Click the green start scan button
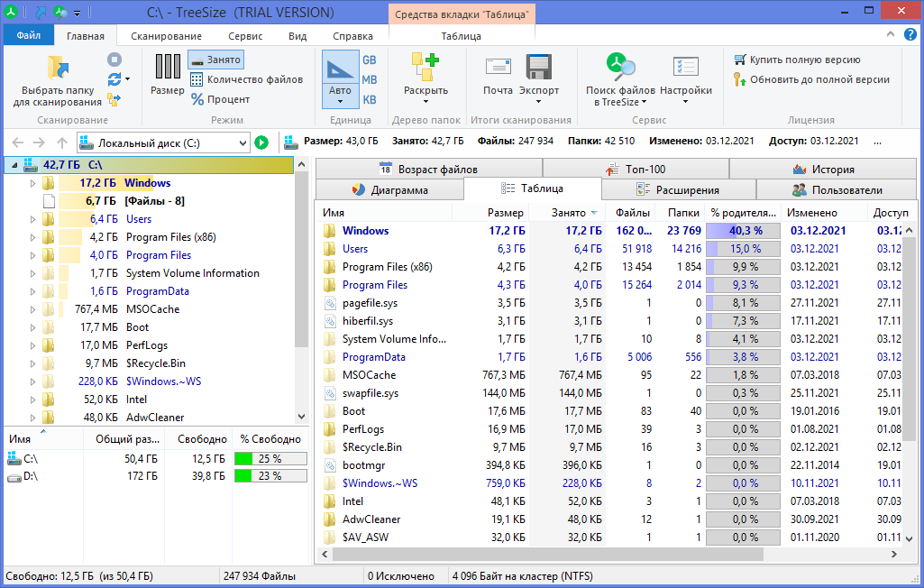Image resolution: width=924 pixels, height=588 pixels. click(x=261, y=142)
